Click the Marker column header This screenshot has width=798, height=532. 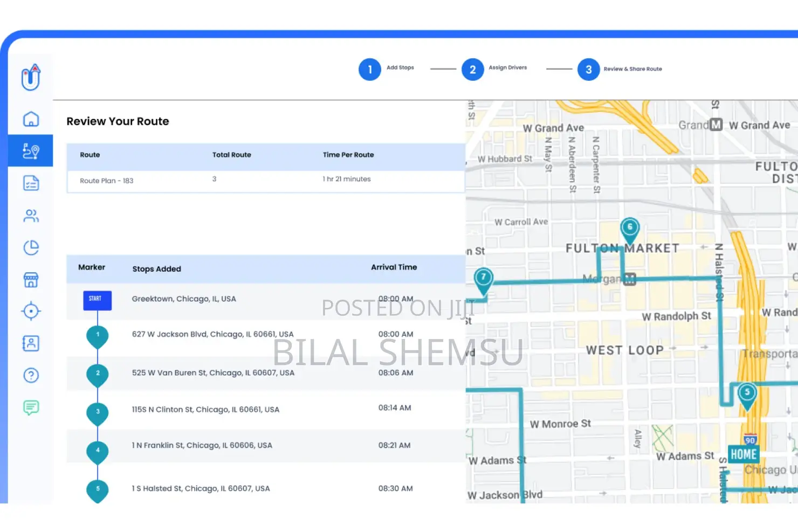click(x=92, y=267)
